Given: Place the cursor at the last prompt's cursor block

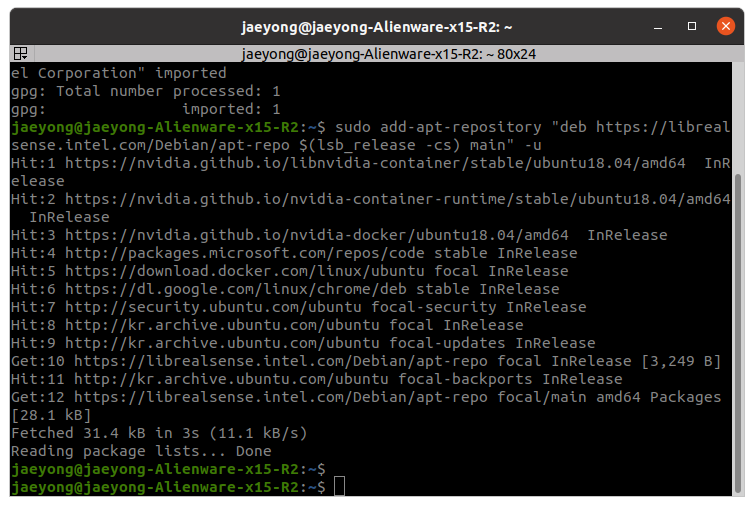Looking at the screenshot, I should coord(339,486).
